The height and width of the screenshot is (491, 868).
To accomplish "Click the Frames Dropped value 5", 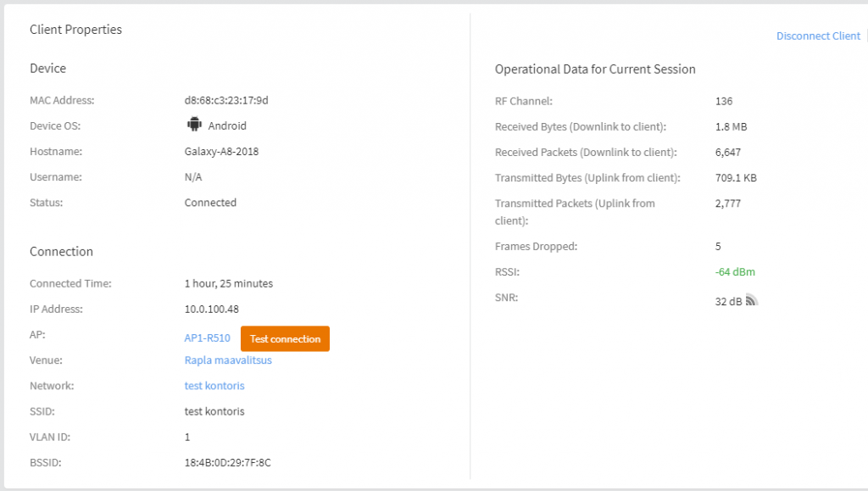I will 718,246.
